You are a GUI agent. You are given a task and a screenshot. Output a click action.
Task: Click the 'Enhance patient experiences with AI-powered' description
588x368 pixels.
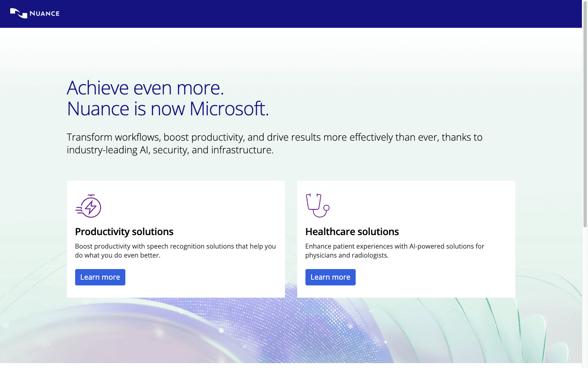click(395, 251)
